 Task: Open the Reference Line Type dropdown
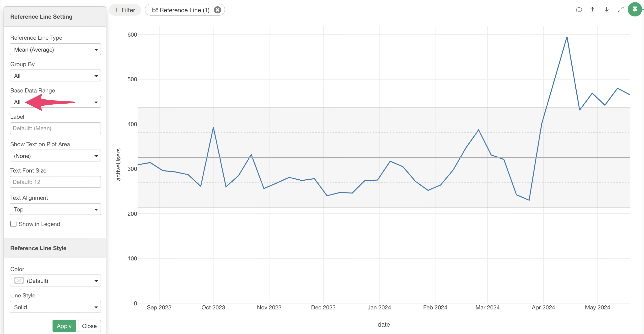pos(55,50)
